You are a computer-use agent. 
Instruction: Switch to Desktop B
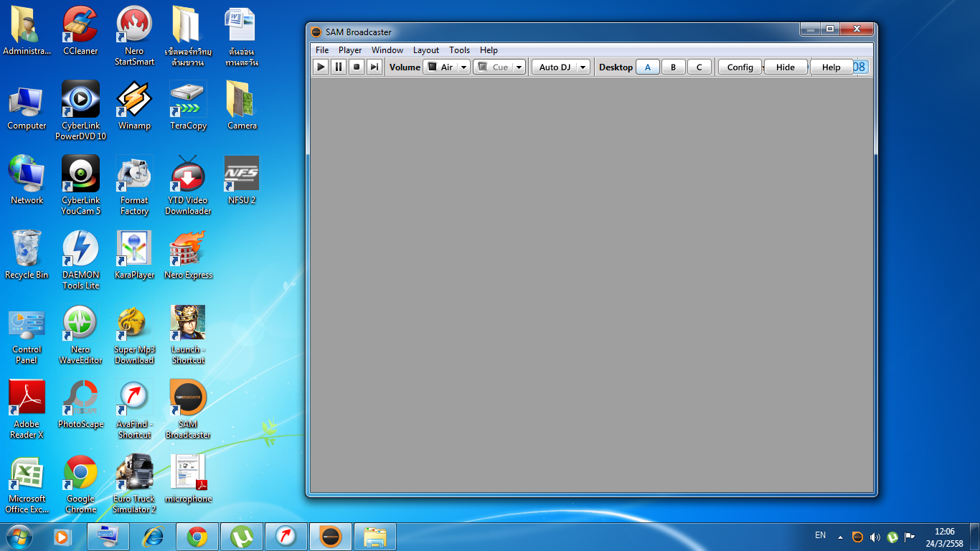point(673,67)
